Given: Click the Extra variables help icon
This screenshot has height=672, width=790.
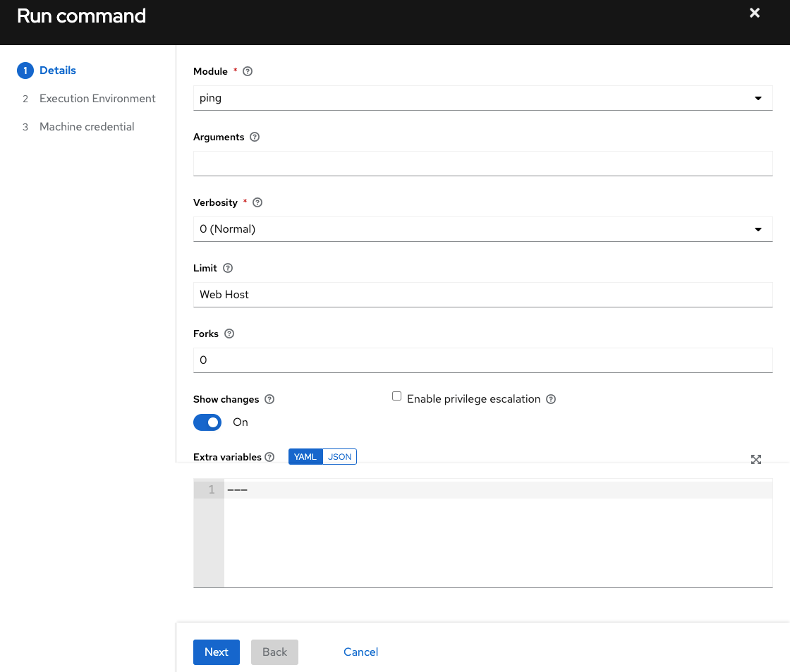Looking at the screenshot, I should (x=270, y=457).
